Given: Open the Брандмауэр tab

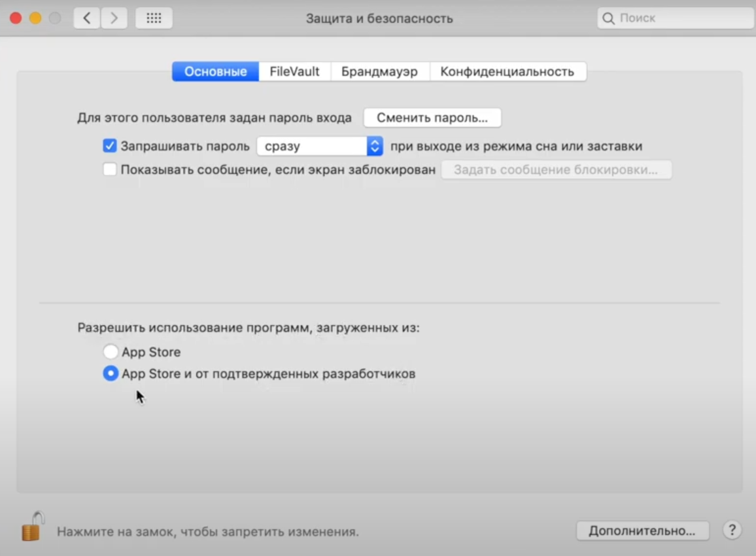Looking at the screenshot, I should coord(379,72).
